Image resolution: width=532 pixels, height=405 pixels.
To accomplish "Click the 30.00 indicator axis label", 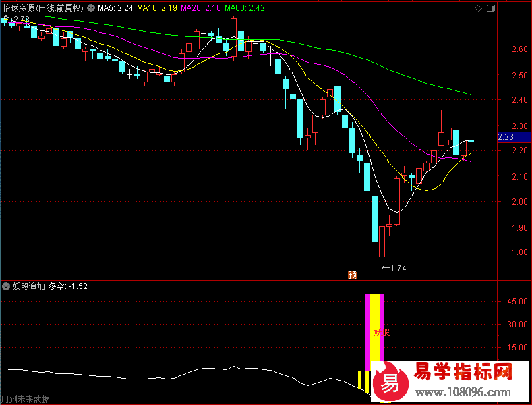I will pyautogui.click(x=517, y=325).
